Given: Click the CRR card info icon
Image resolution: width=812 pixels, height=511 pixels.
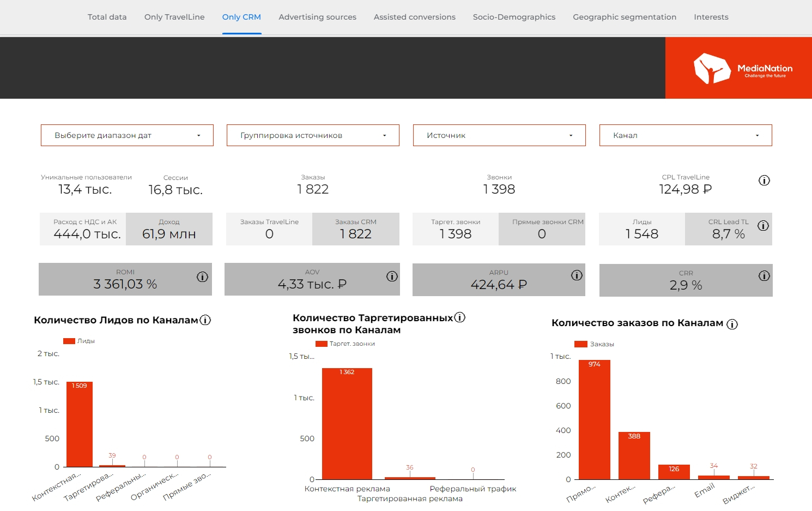Looking at the screenshot, I should pyautogui.click(x=764, y=276).
